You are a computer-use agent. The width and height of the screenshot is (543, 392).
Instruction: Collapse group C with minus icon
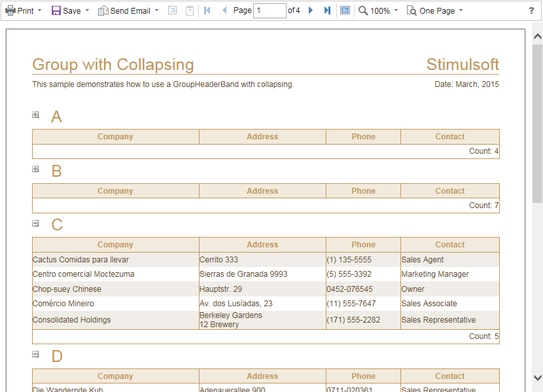click(x=35, y=223)
